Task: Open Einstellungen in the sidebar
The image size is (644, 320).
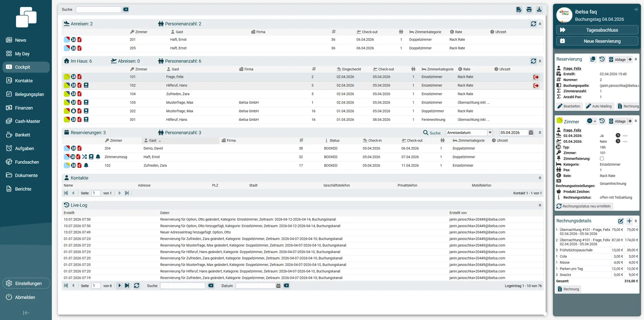Action: click(x=26, y=283)
